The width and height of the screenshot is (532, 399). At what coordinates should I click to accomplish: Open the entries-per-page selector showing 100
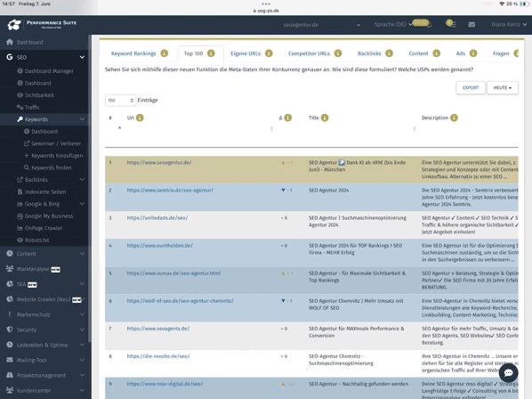point(120,100)
